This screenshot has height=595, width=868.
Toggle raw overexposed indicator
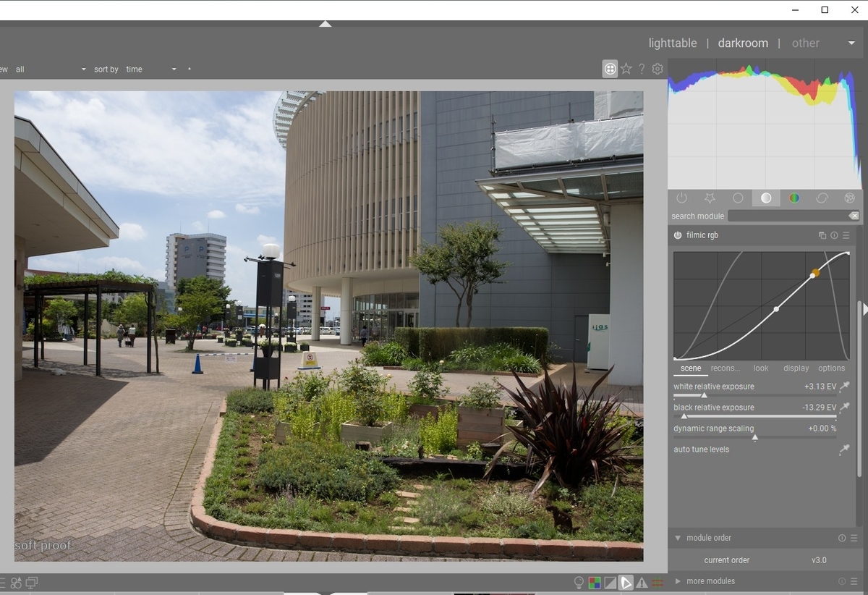tap(594, 582)
